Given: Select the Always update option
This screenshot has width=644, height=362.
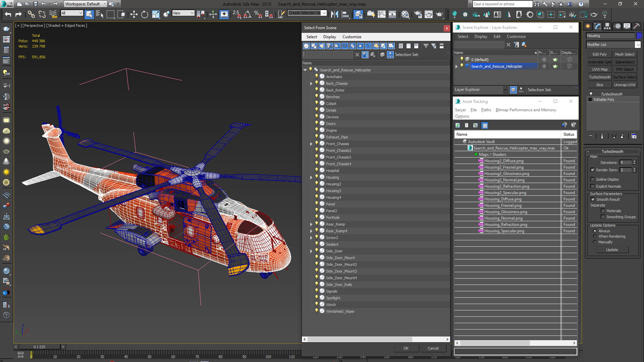Looking at the screenshot, I should pyautogui.click(x=595, y=231).
